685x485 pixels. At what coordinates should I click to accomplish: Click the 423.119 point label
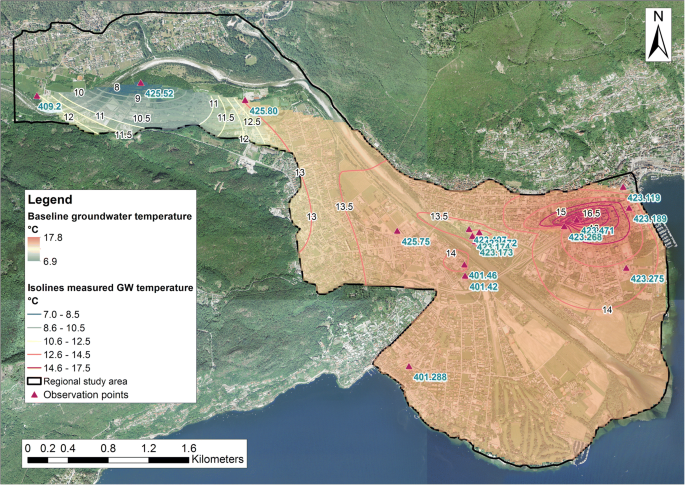644,198
